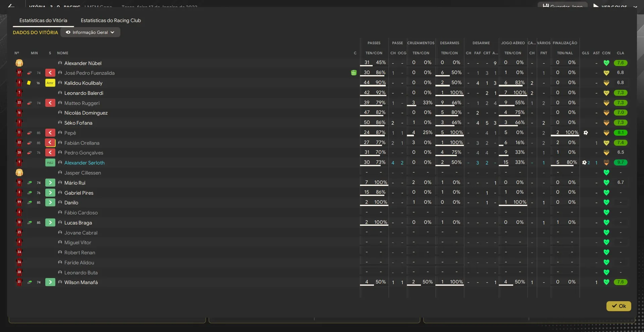644x332 pixels.
Task: Open Wilson Manafá's player name link
Action: (x=81, y=282)
